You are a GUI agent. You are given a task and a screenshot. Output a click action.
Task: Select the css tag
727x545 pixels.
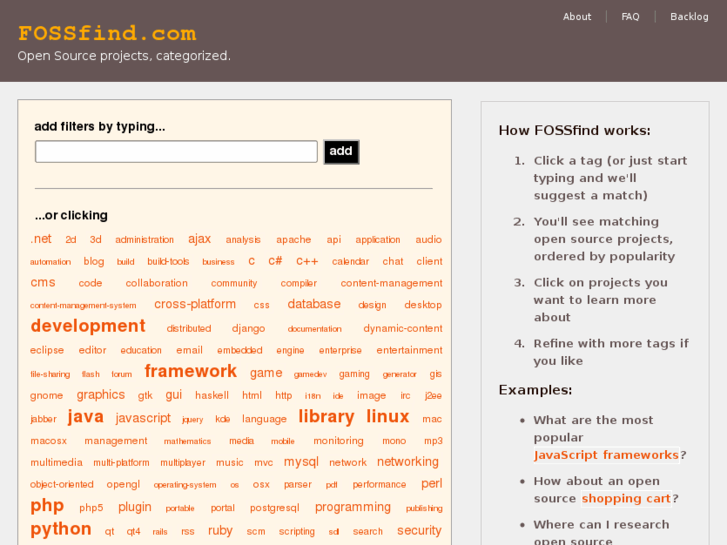pyautogui.click(x=261, y=305)
